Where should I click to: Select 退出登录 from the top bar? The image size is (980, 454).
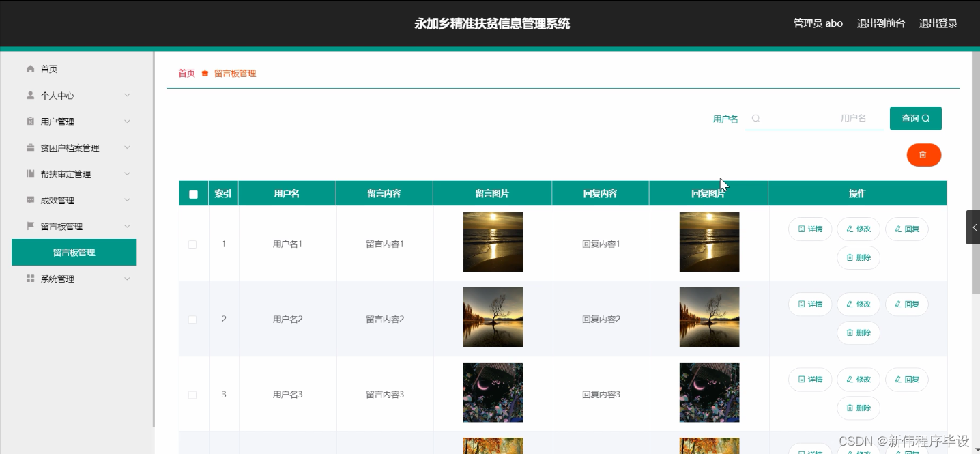coord(938,23)
